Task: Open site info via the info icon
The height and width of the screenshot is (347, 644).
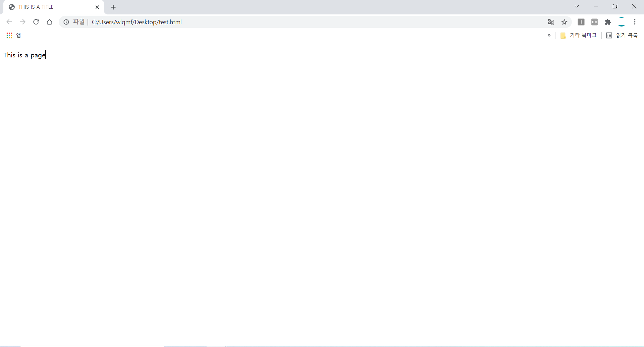Action: pyautogui.click(x=66, y=22)
